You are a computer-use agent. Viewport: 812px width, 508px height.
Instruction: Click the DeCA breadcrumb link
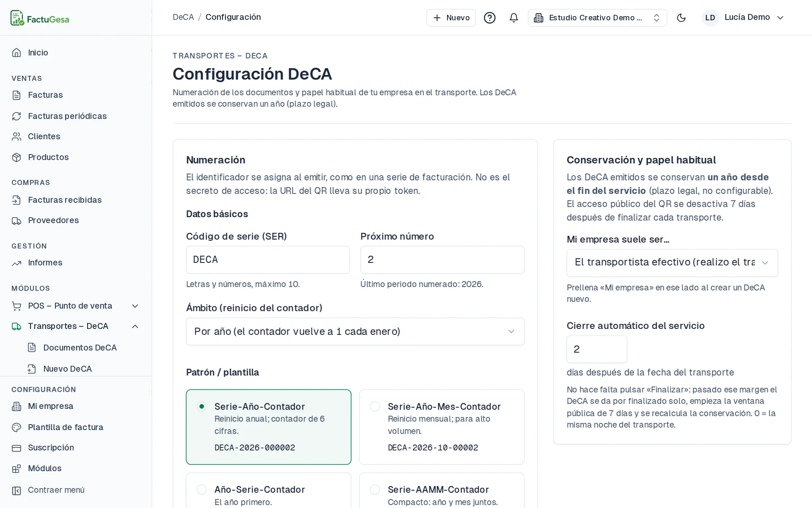tap(183, 17)
